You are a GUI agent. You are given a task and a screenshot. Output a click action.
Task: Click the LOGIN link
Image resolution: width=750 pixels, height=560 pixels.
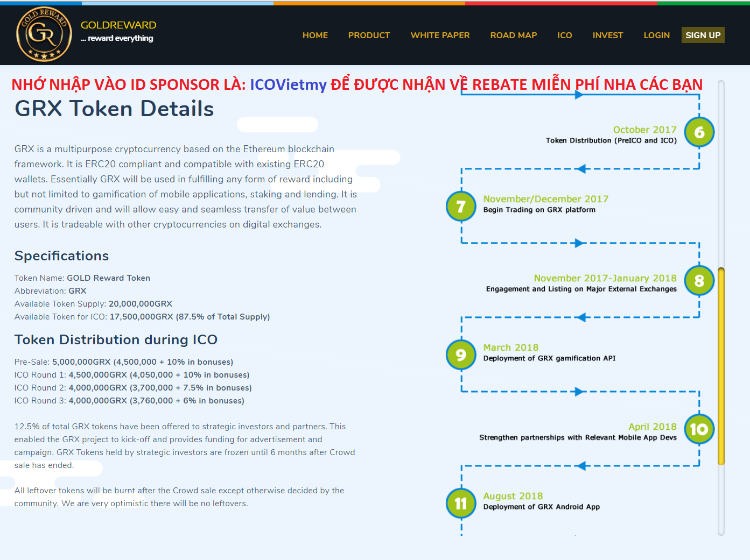(656, 35)
